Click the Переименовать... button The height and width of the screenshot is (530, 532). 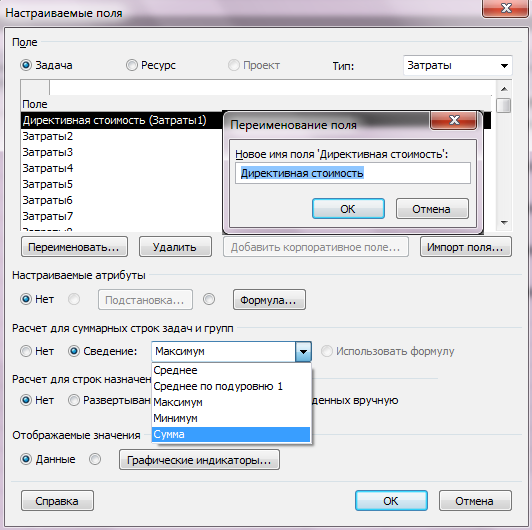[x=74, y=247]
